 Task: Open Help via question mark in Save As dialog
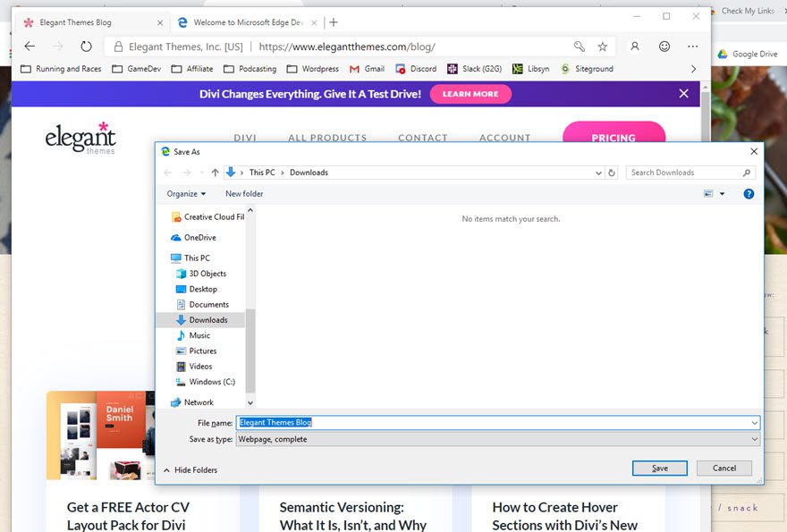coord(749,193)
